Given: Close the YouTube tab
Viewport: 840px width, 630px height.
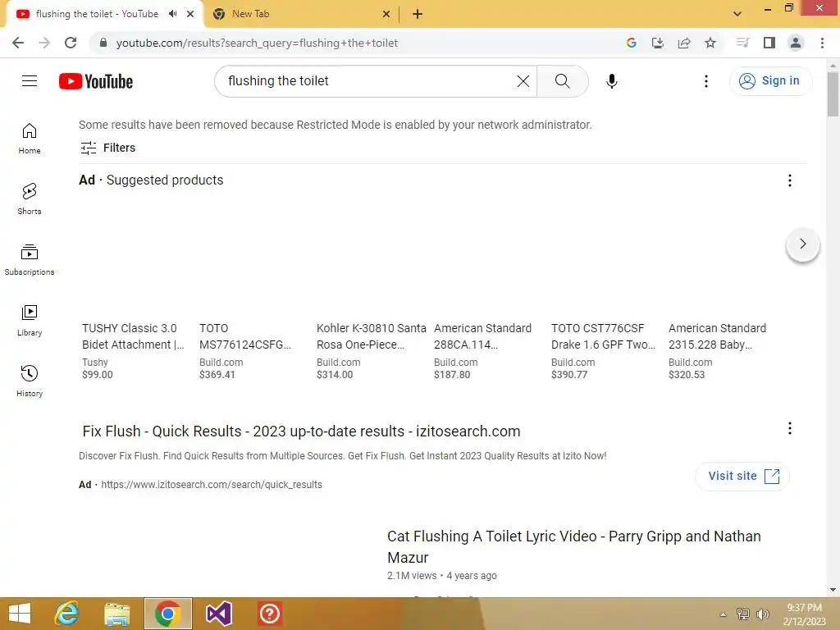Looking at the screenshot, I should click(190, 14).
